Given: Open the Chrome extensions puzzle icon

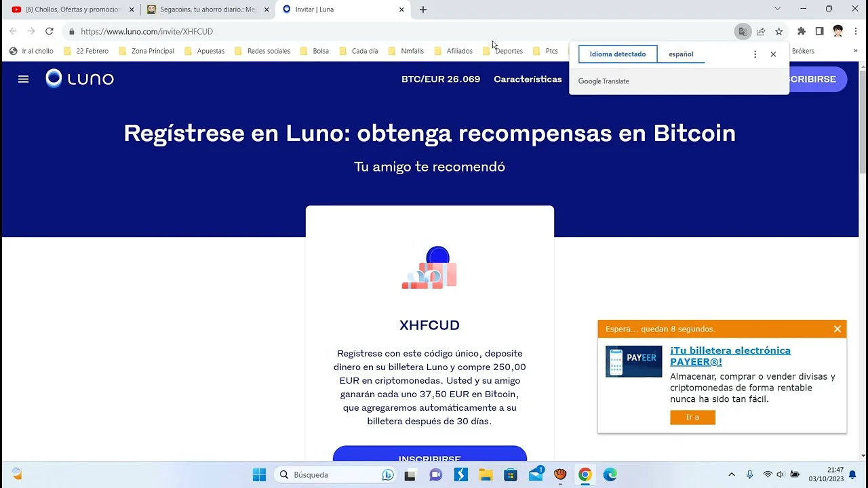Looking at the screenshot, I should click(x=802, y=31).
